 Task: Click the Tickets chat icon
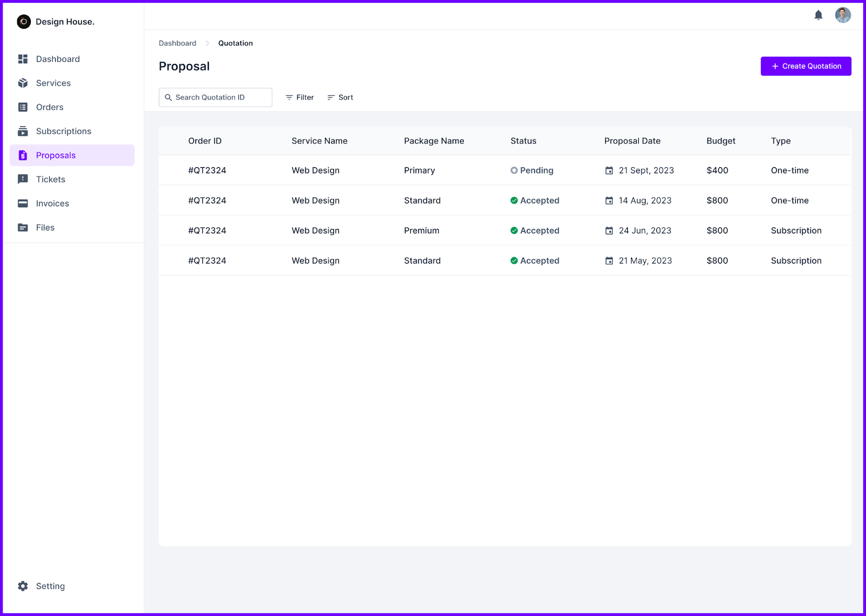coord(23,180)
